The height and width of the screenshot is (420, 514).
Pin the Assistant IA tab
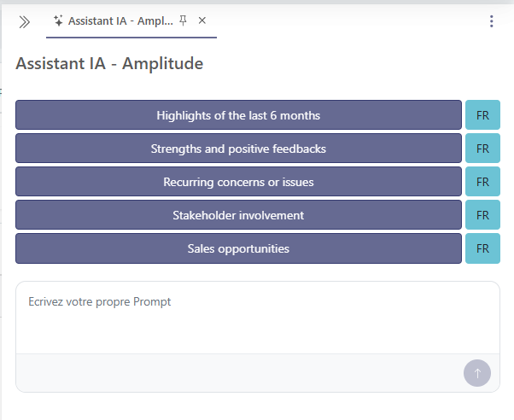point(183,20)
